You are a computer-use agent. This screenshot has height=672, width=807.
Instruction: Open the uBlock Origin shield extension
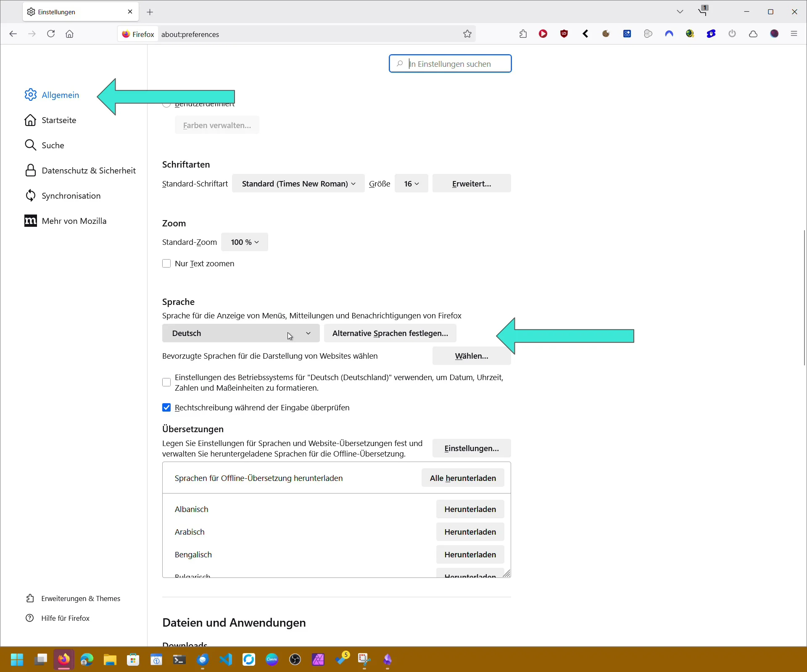(x=564, y=34)
